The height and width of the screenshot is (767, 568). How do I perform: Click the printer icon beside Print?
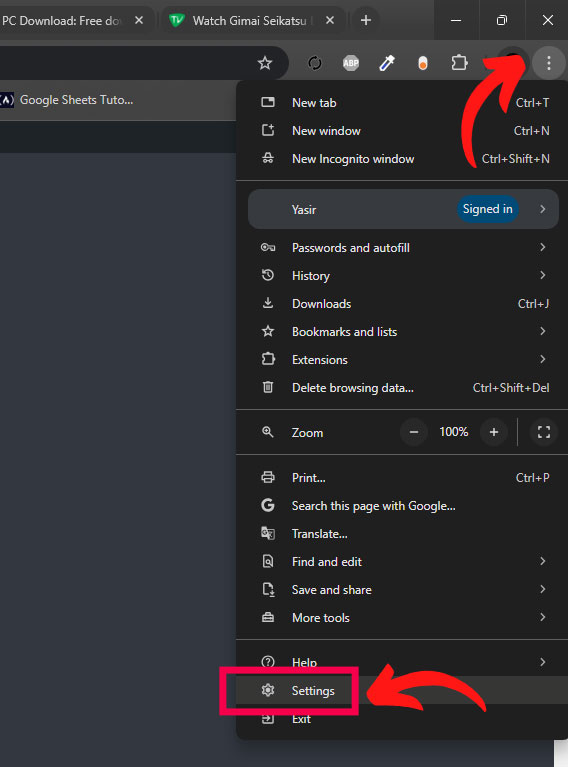pos(268,477)
